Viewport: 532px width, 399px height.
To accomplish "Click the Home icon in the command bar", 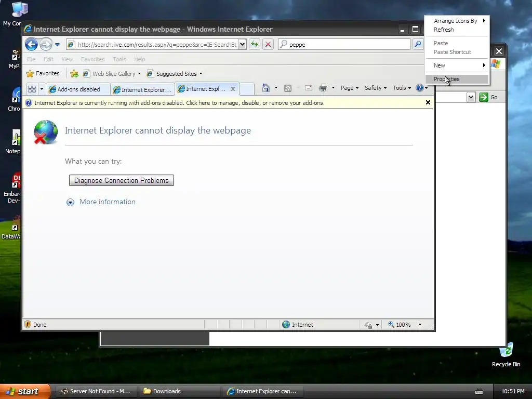I will tap(265, 88).
